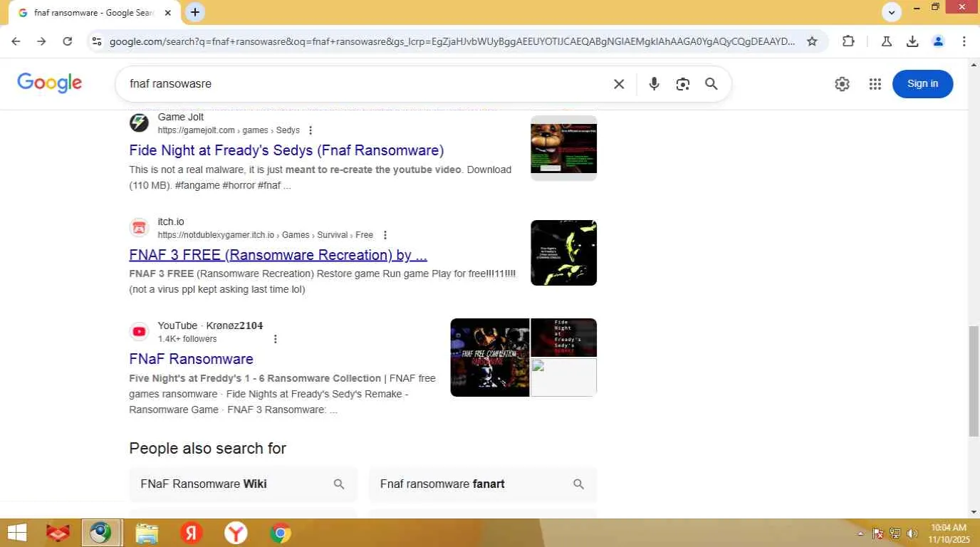Switch to the blue-green globe taskbar app

coord(101,533)
